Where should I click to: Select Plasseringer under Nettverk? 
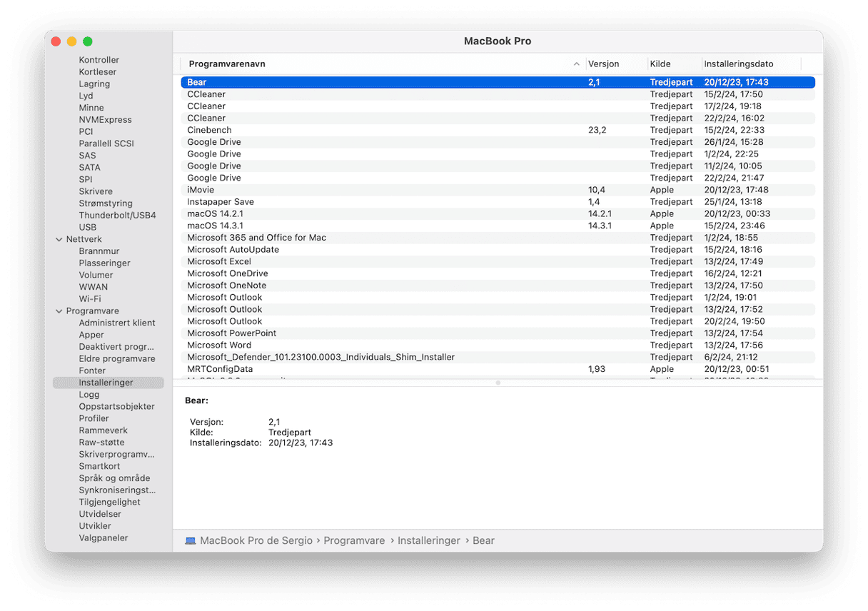pos(104,263)
